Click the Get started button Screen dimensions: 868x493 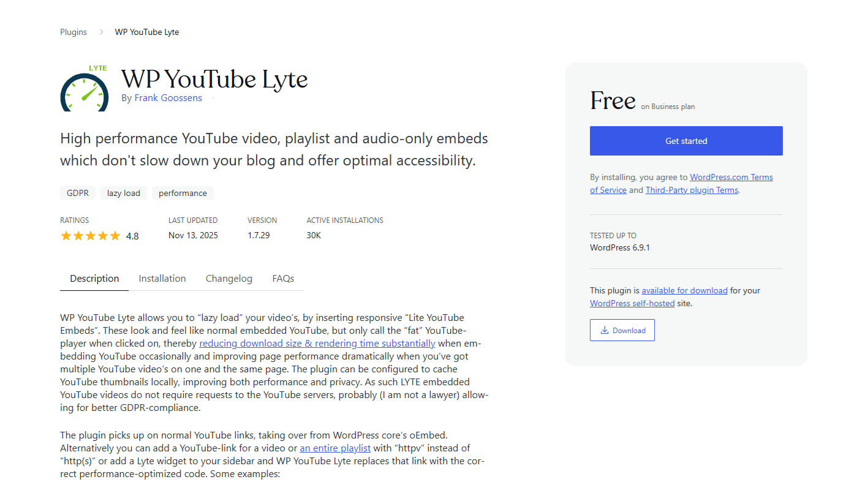[685, 140]
